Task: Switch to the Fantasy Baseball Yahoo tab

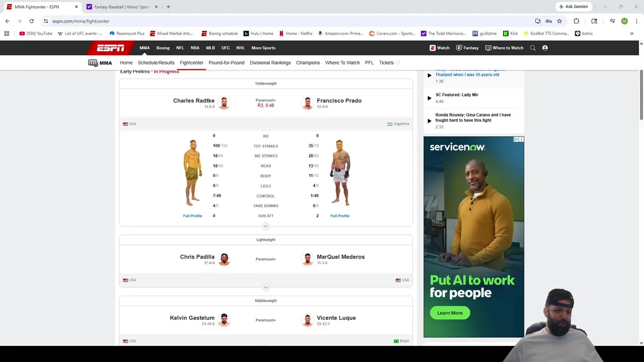Action: [x=122, y=7]
